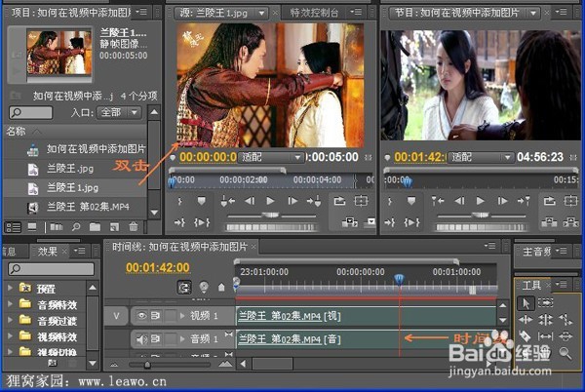Play the program monitor sequence
The image size is (585, 392).
(480, 202)
